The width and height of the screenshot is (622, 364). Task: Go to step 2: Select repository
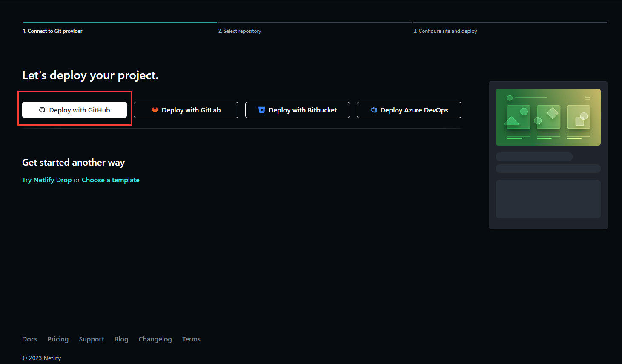(239, 31)
